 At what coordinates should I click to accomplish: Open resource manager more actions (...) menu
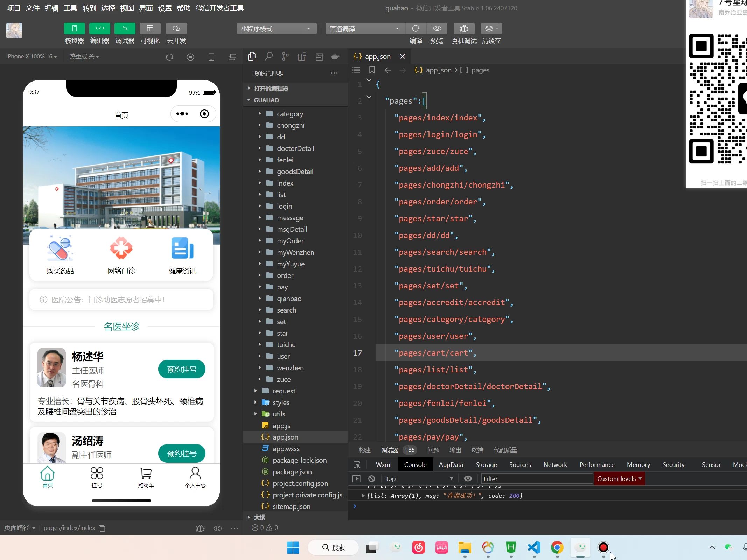pyautogui.click(x=334, y=73)
